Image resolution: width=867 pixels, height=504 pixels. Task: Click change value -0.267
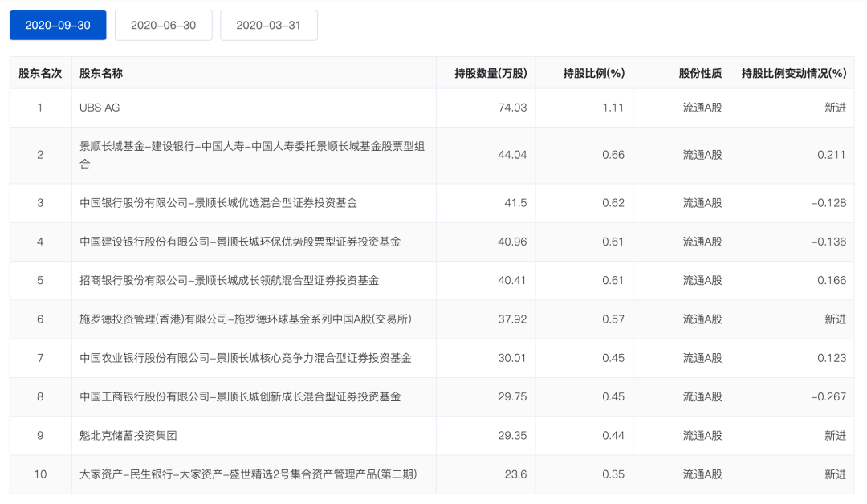coord(828,396)
